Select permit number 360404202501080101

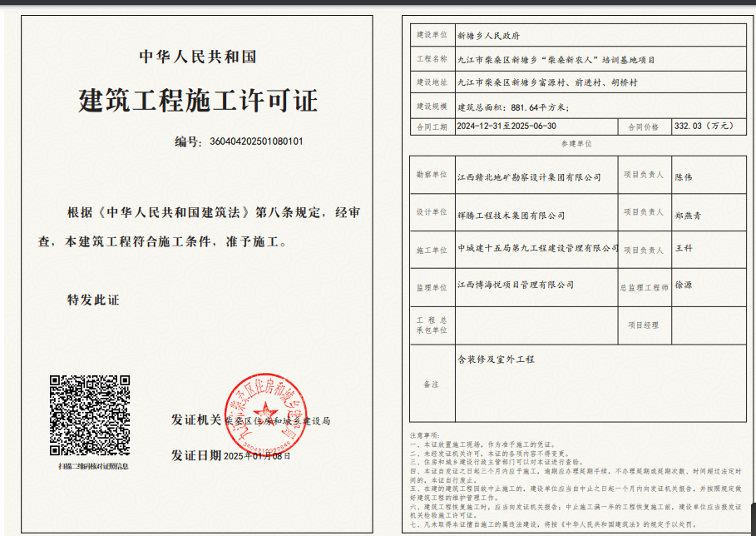[256, 141]
